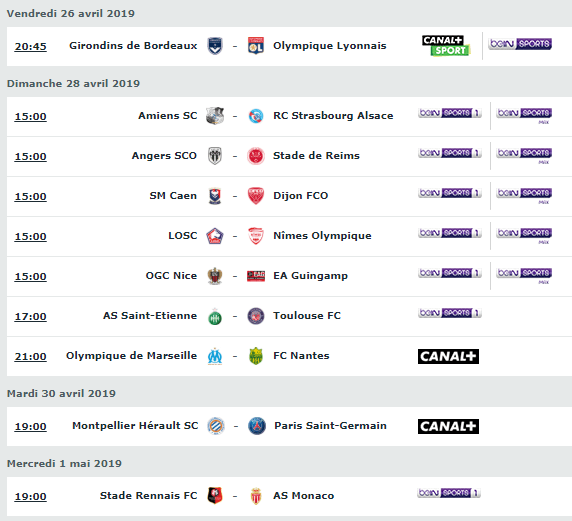Image resolution: width=572 pixels, height=521 pixels.
Task: Click the Girondins de Bordeaux club crest
Action: point(215,46)
